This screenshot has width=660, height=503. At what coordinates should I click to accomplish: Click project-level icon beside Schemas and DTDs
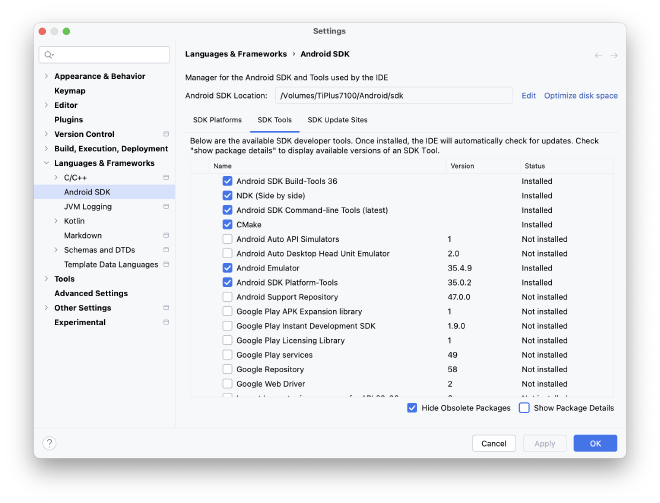[166, 250]
